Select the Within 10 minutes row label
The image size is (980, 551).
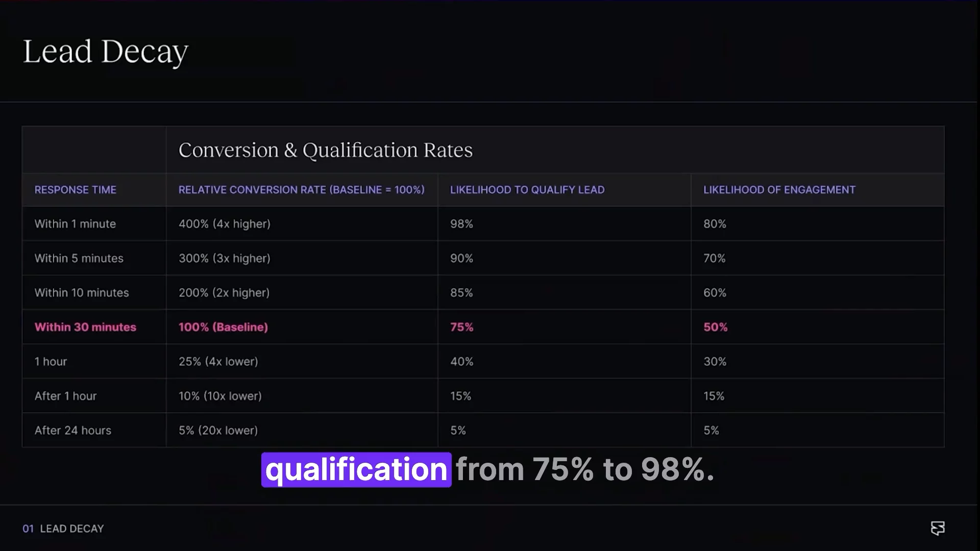click(x=82, y=293)
